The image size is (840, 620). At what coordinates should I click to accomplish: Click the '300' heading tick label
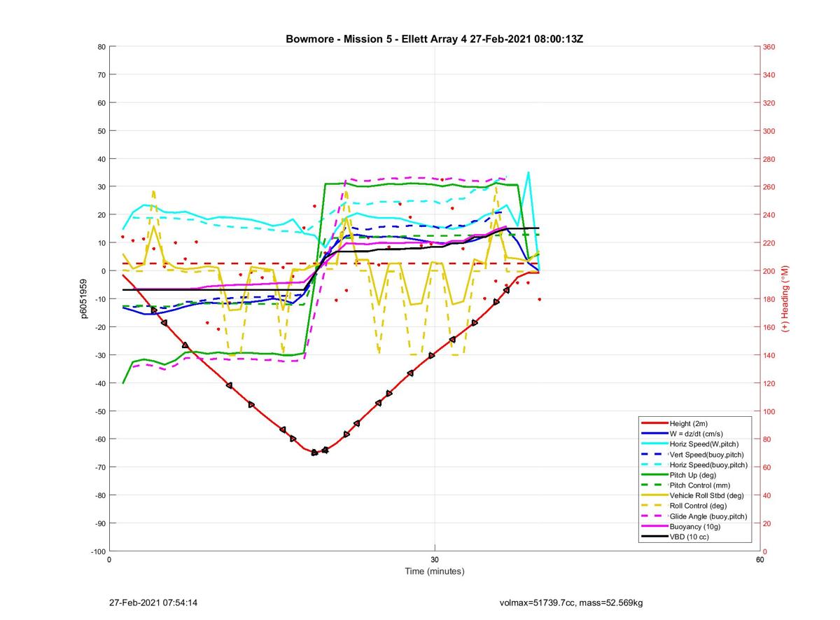[x=769, y=131]
